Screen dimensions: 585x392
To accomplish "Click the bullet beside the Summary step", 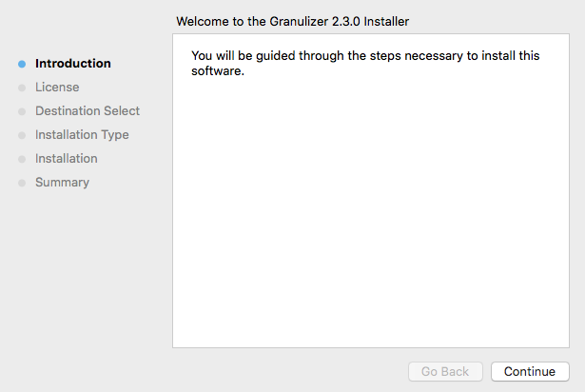I will click(22, 183).
